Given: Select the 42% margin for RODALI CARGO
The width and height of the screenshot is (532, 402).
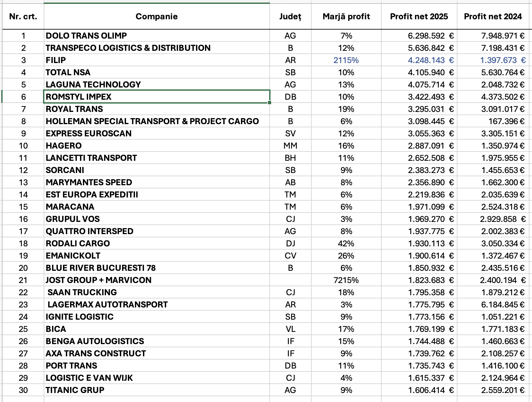Looking at the screenshot, I should click(346, 243).
